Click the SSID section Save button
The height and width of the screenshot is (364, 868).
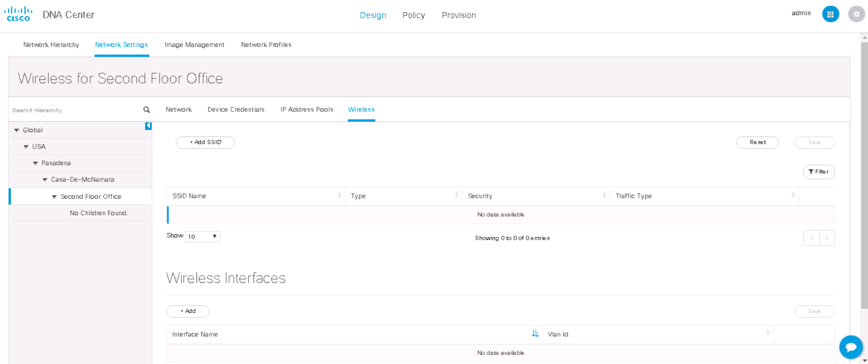pyautogui.click(x=815, y=142)
